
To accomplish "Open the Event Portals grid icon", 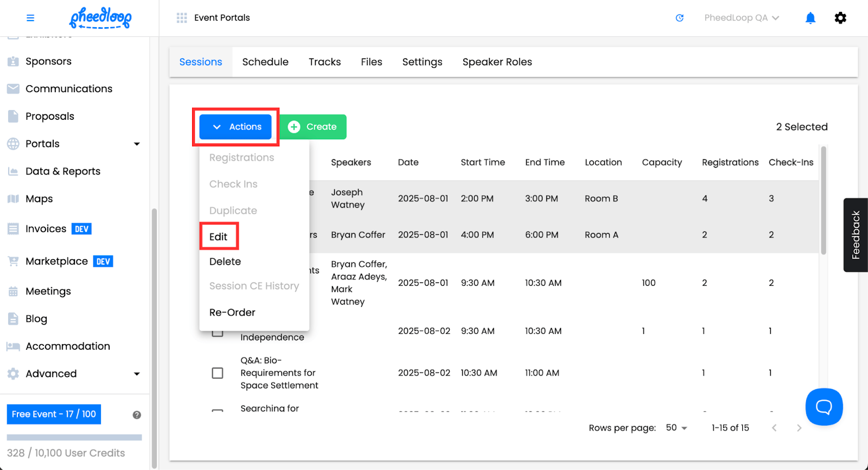I will coord(182,18).
